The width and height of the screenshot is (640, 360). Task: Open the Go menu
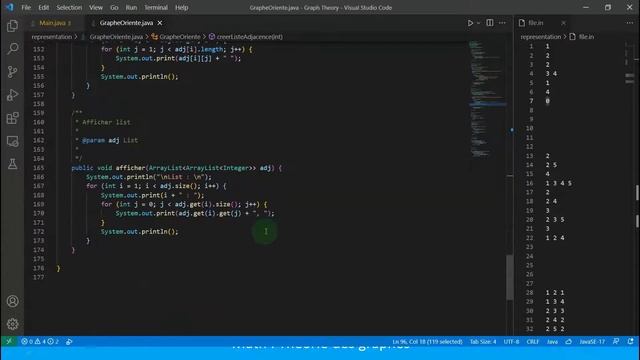(114, 7)
